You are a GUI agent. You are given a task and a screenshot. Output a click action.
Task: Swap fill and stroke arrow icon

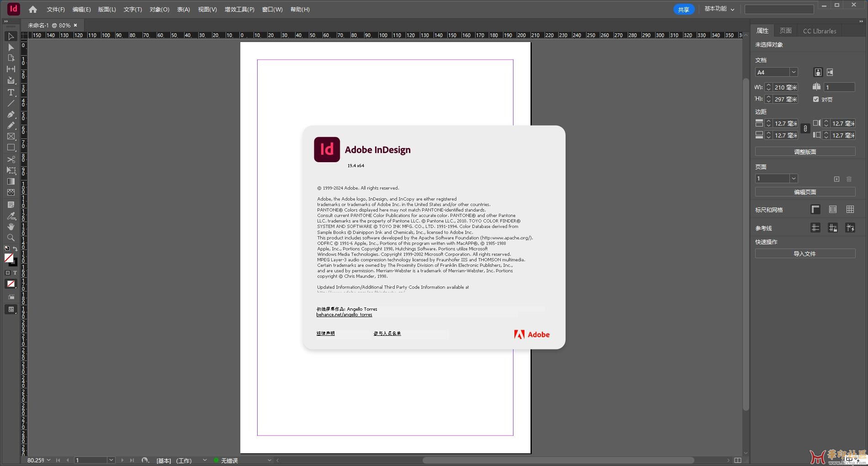coord(15,249)
